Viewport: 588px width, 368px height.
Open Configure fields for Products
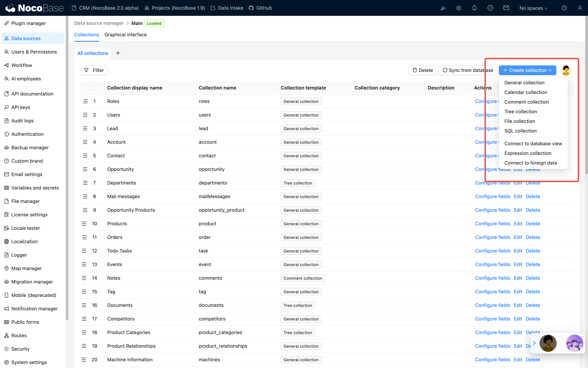[x=492, y=223]
